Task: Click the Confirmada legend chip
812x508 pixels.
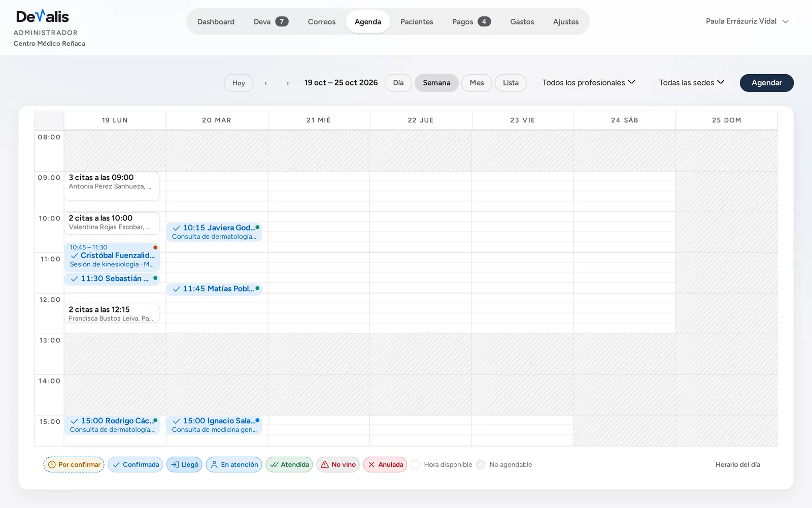Action: [x=136, y=464]
